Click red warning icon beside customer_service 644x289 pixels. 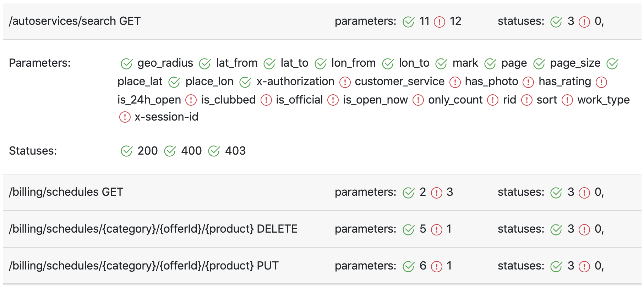[x=345, y=82]
